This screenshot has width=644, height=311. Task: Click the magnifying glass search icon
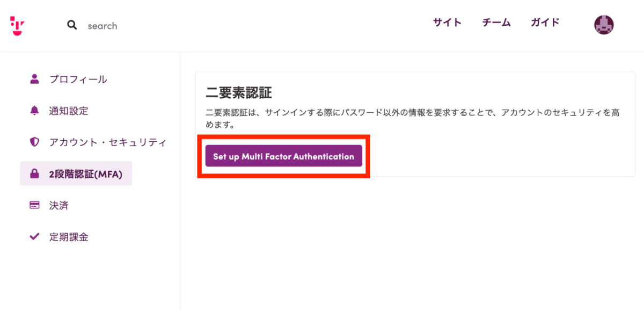(x=72, y=25)
